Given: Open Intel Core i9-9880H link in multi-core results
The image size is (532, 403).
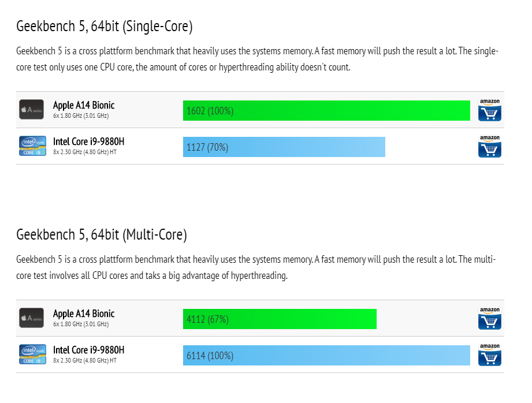Looking at the screenshot, I should [x=88, y=350].
